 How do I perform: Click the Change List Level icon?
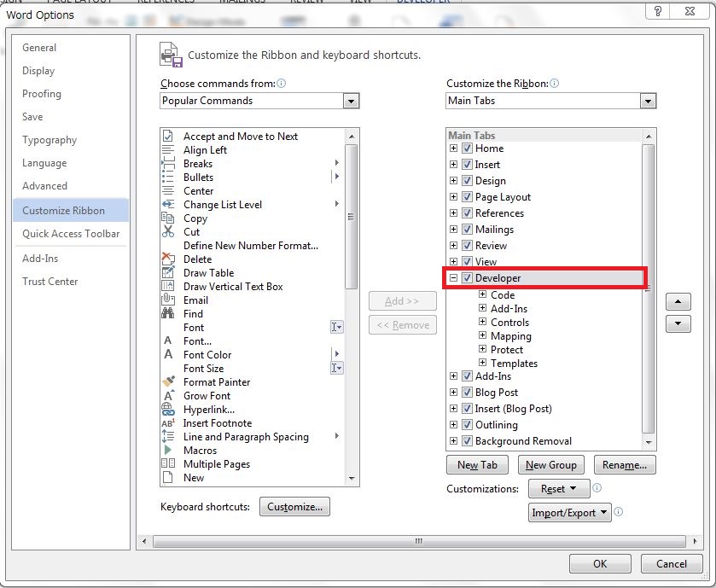[x=167, y=205]
